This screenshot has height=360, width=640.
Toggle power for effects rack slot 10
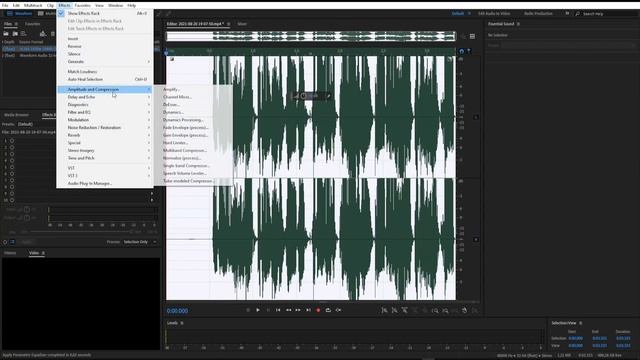click(12, 200)
